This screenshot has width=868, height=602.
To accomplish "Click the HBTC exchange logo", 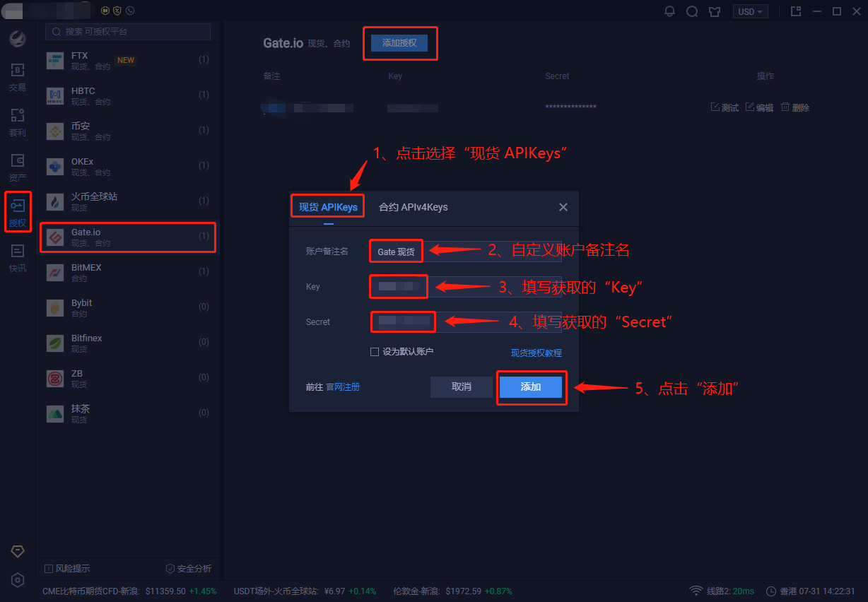I will [x=55, y=96].
